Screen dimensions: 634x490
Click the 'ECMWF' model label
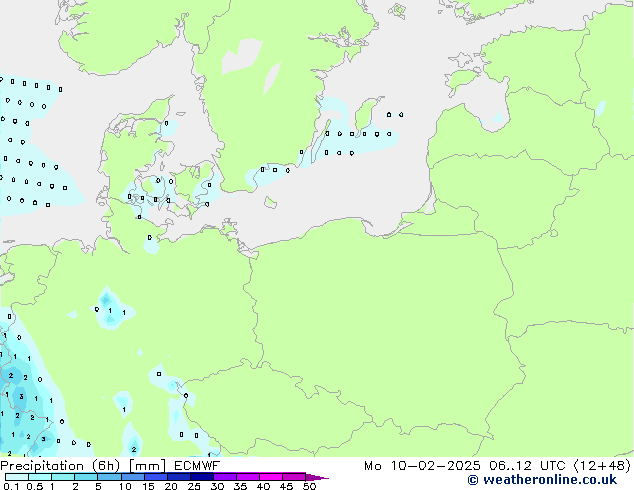pos(197,466)
